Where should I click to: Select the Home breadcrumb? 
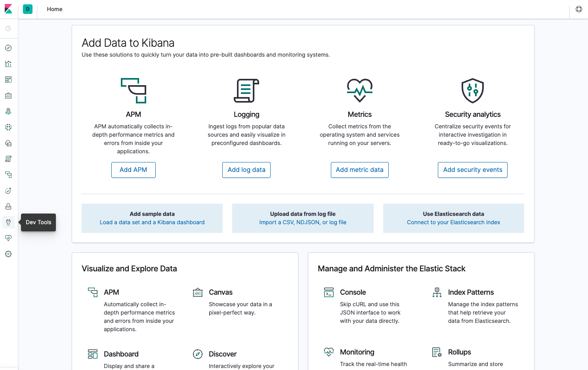click(x=55, y=9)
